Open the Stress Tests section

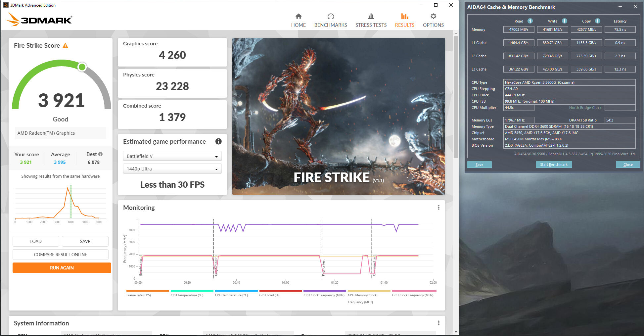point(371,21)
